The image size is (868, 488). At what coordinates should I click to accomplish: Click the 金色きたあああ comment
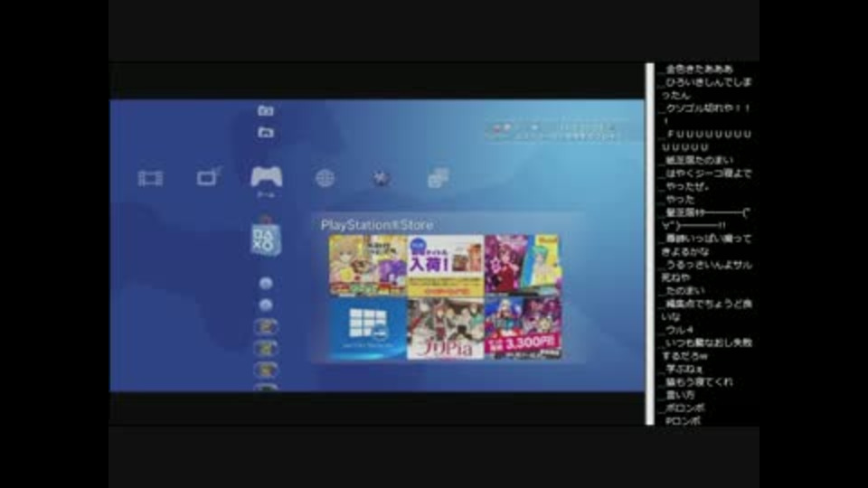point(699,70)
